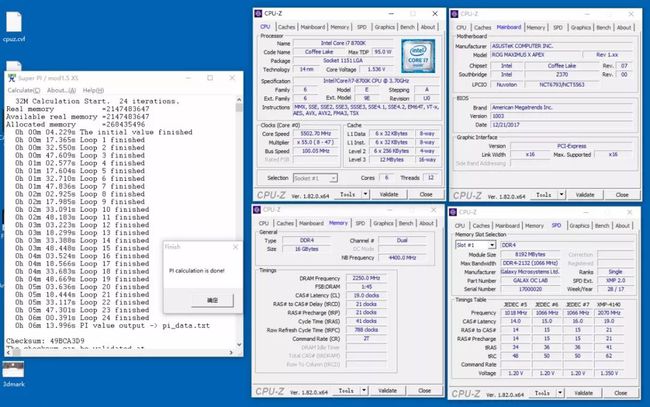Click the Super PI vertical scrollbar down arrow
This screenshot has width=650, height=407.
[239, 344]
